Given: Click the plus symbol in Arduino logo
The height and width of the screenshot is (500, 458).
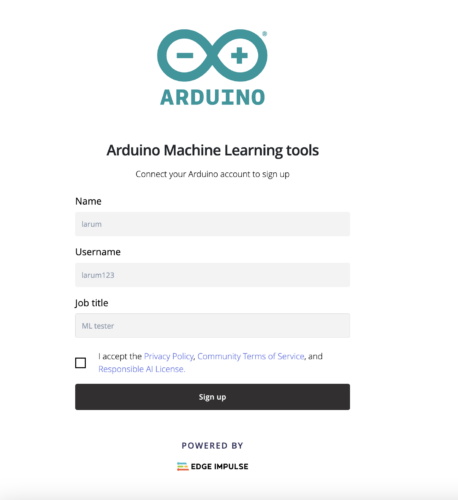Looking at the screenshot, I should (x=239, y=55).
